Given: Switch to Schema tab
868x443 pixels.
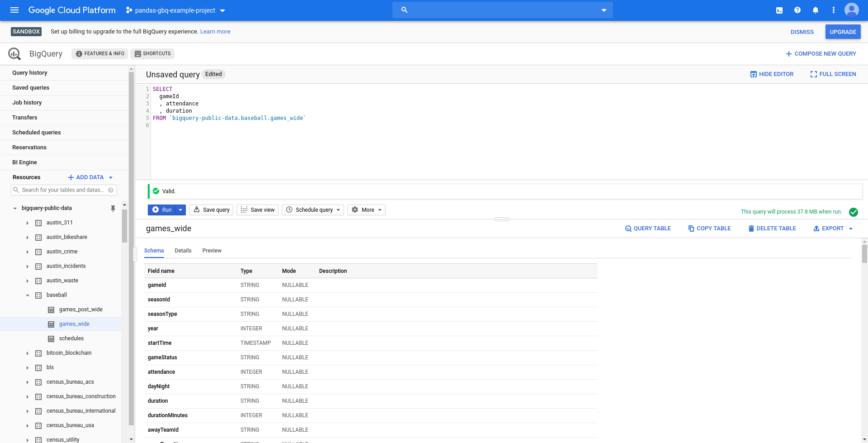Looking at the screenshot, I should (154, 251).
